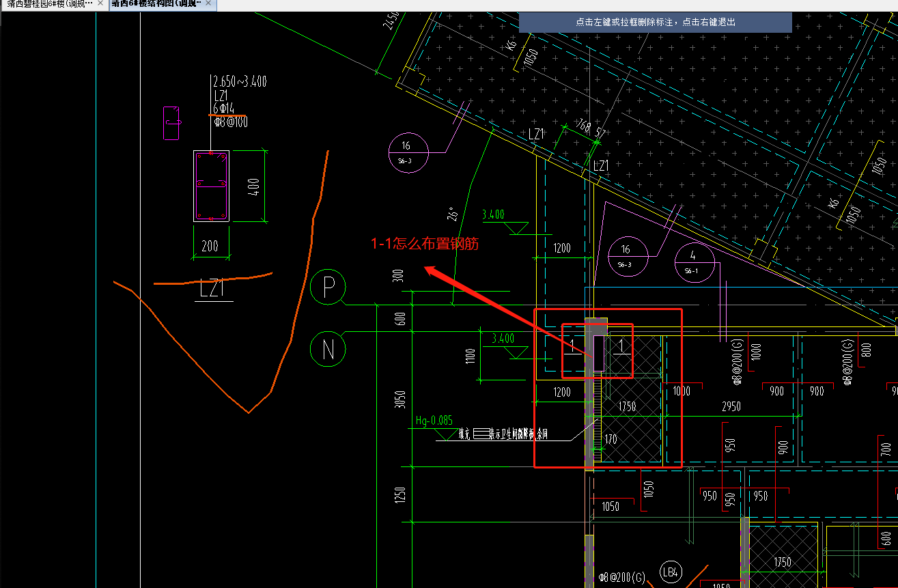Click the 400 height dimension of LZ1 section

coord(254,186)
